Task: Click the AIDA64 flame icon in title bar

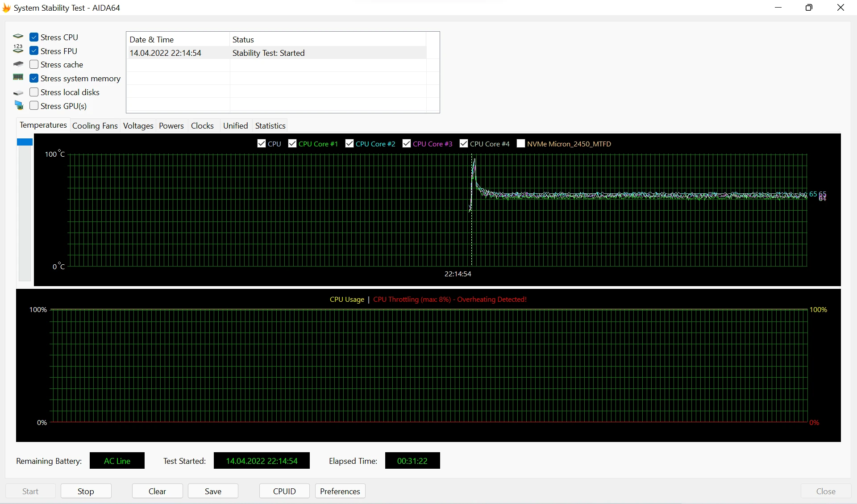Action: pos(7,8)
